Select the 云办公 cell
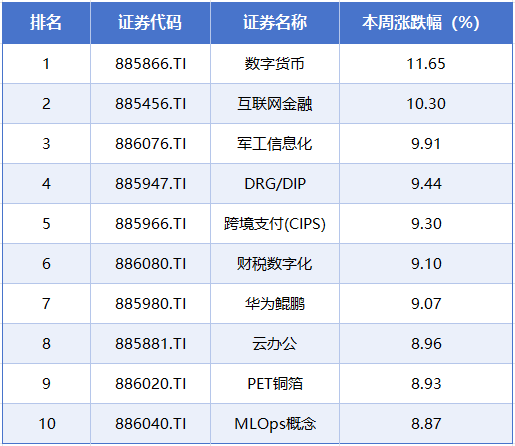 pos(275,344)
